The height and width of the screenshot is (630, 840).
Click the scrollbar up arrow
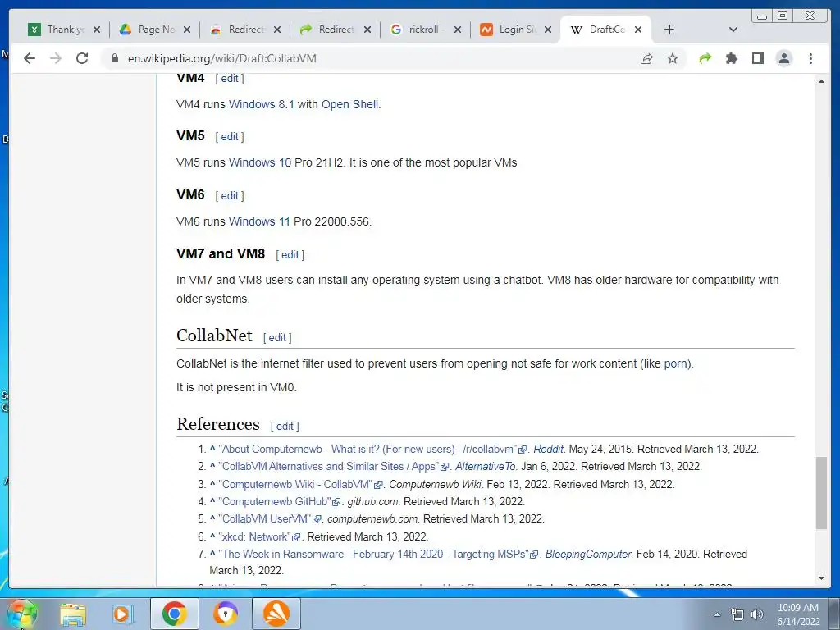pos(821,81)
